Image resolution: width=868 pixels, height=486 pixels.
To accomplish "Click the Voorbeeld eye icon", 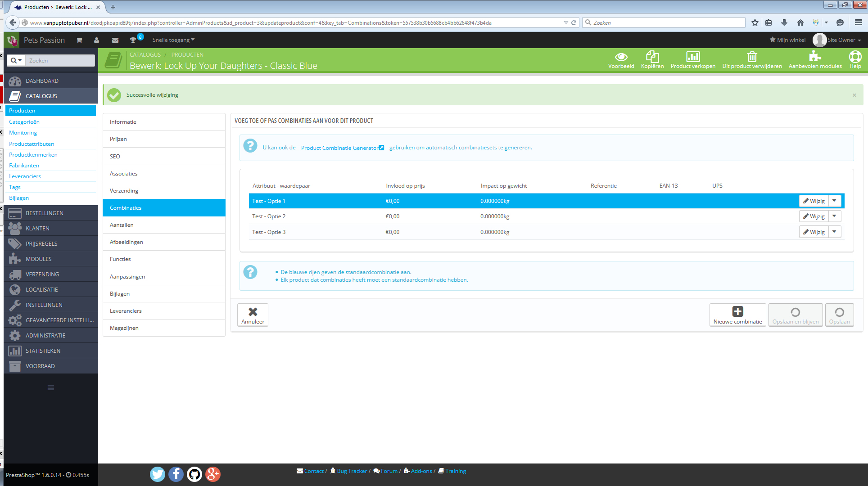I will coord(621,57).
